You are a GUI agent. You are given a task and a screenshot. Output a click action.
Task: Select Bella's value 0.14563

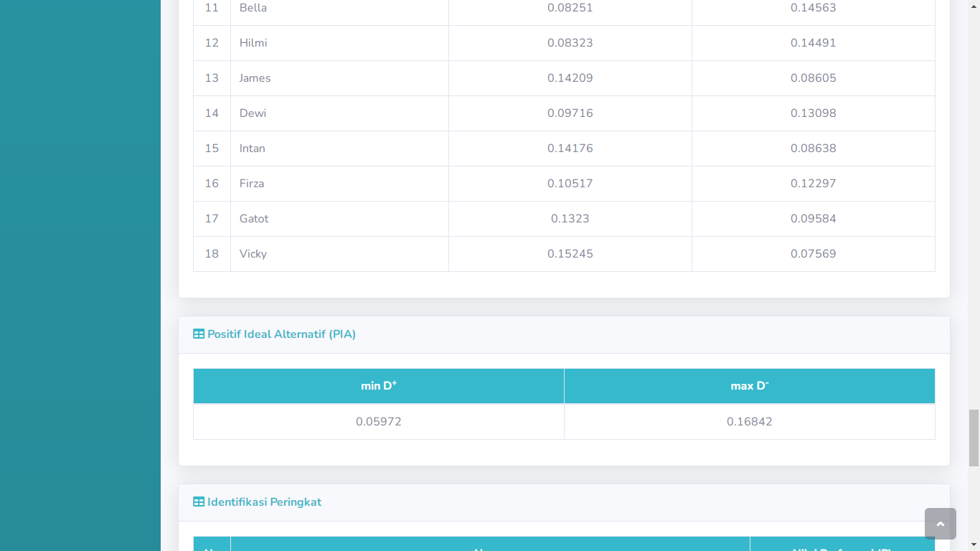pos(814,8)
